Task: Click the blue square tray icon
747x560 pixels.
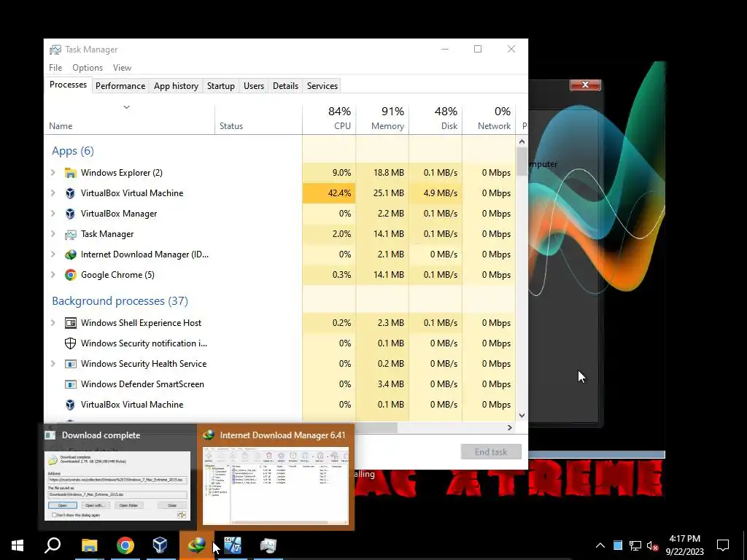Action: tap(618, 545)
